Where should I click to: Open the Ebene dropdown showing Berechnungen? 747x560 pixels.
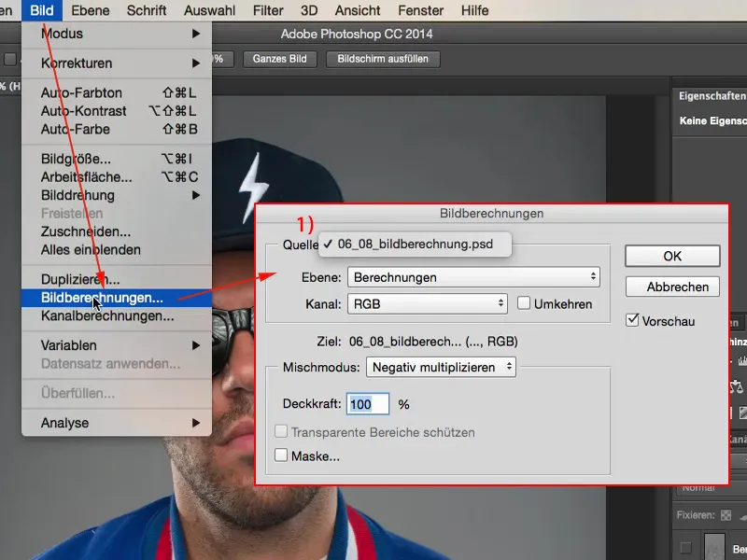coord(473,277)
